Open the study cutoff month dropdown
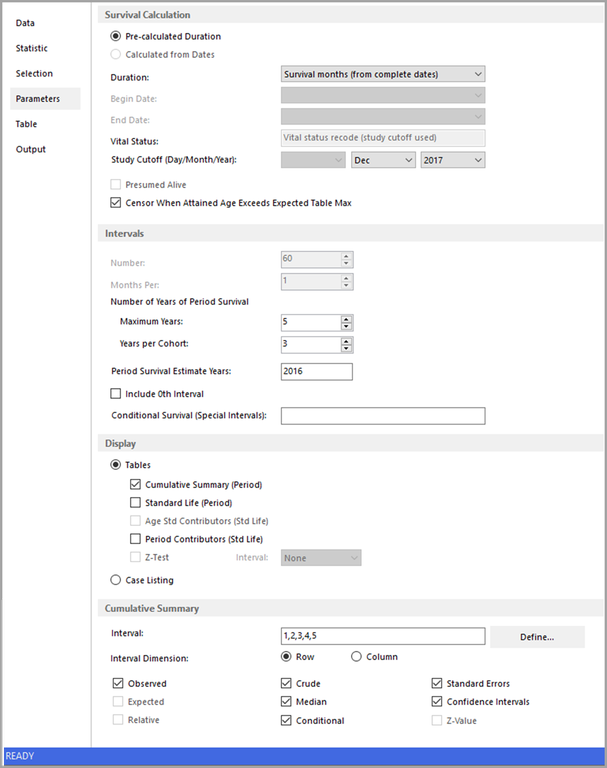The image size is (607, 768). coord(383,160)
